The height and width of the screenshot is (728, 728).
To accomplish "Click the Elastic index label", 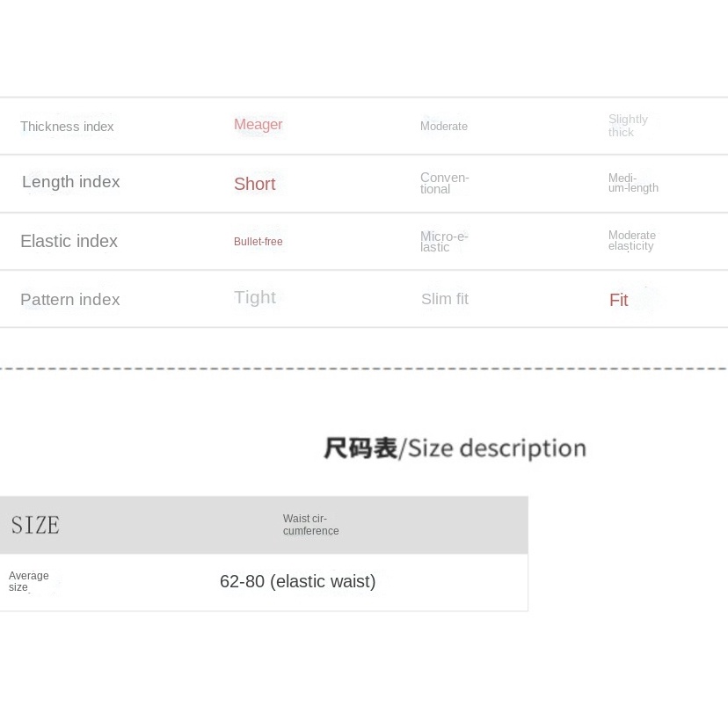I will point(69,241).
